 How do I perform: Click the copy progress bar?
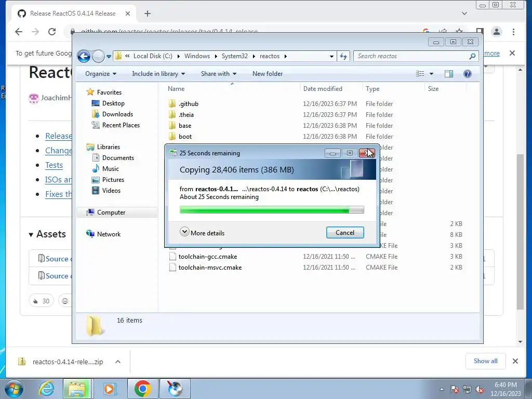271,210
